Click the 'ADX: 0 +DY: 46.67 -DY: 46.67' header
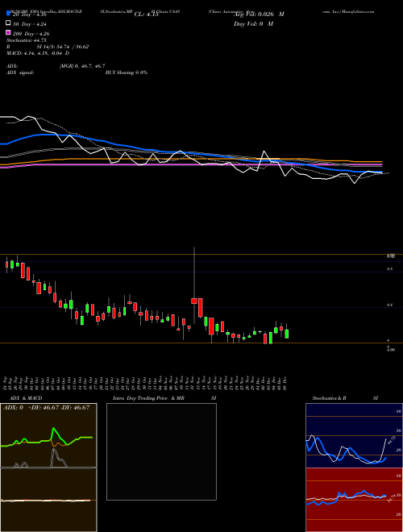Screen dimensions: 403x532 [x=47, y=407]
